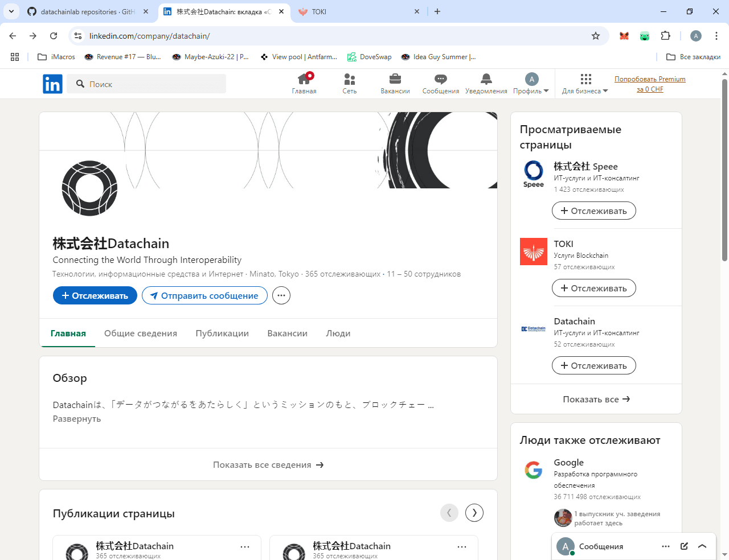Click the Google logo icon
The image size is (729, 560).
coord(534,470)
